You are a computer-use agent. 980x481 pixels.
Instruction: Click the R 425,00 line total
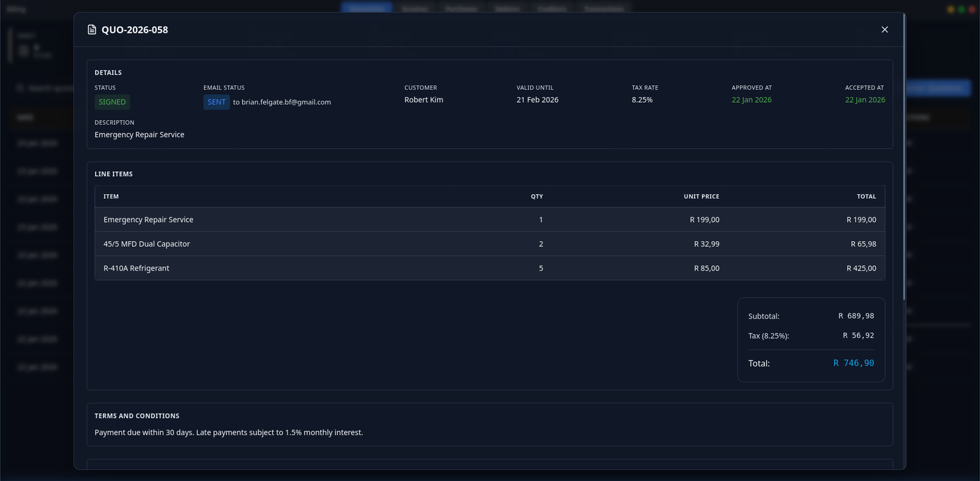click(x=861, y=268)
